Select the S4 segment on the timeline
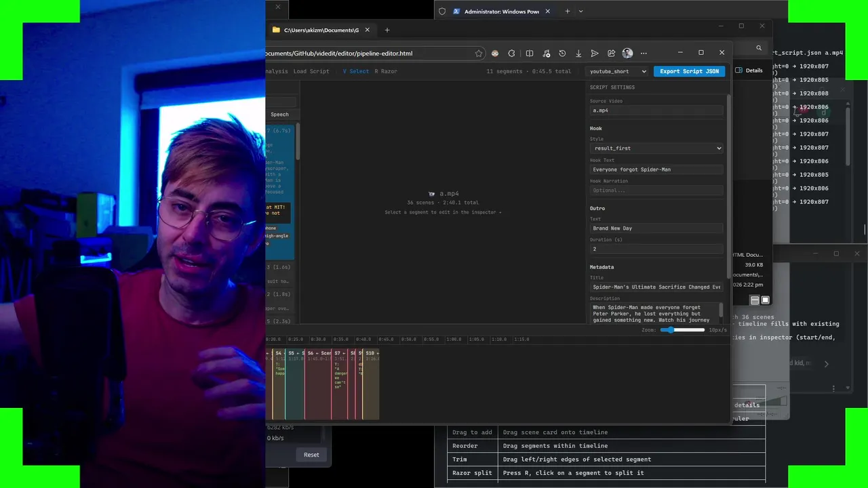 pyautogui.click(x=279, y=384)
